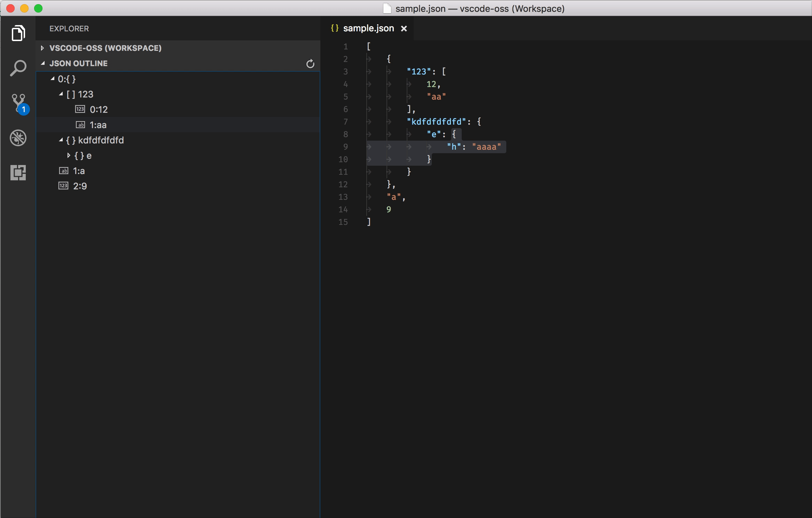Click the "e" key on line 8
Image resolution: width=812 pixels, height=518 pixels.
coord(434,134)
